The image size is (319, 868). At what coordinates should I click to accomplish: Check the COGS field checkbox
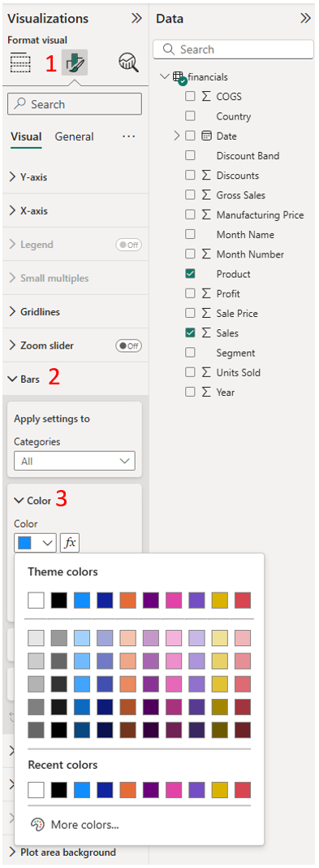pyautogui.click(x=190, y=97)
